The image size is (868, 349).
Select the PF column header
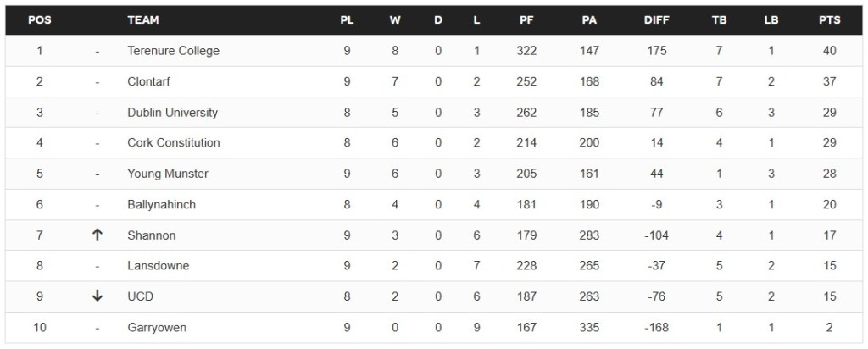point(526,19)
